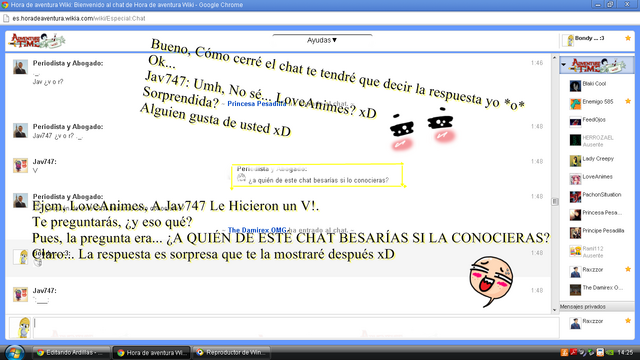This screenshot has height=360, width=640.
Task: Click the browser address bar URL
Action: click(x=79, y=18)
